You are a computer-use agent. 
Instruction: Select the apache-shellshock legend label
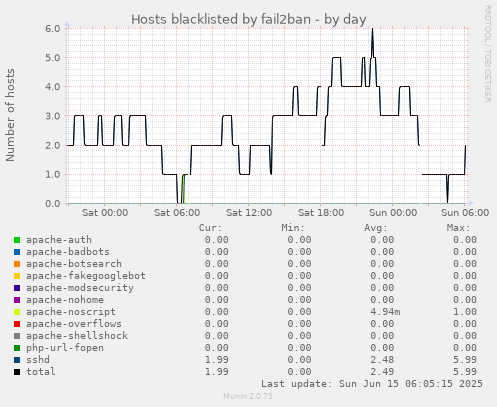point(77,336)
